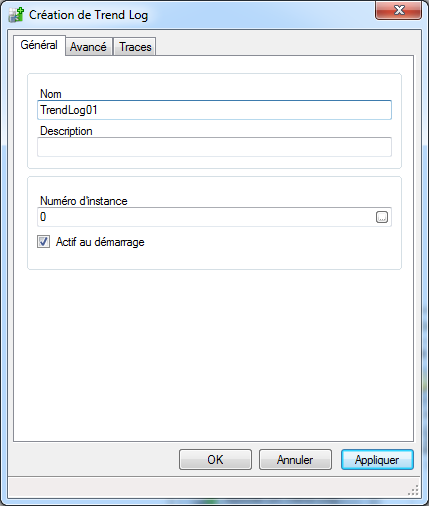Screen dimensions: 429x506
Task: Click the Création de Trend Log title text
Action: 89,15
